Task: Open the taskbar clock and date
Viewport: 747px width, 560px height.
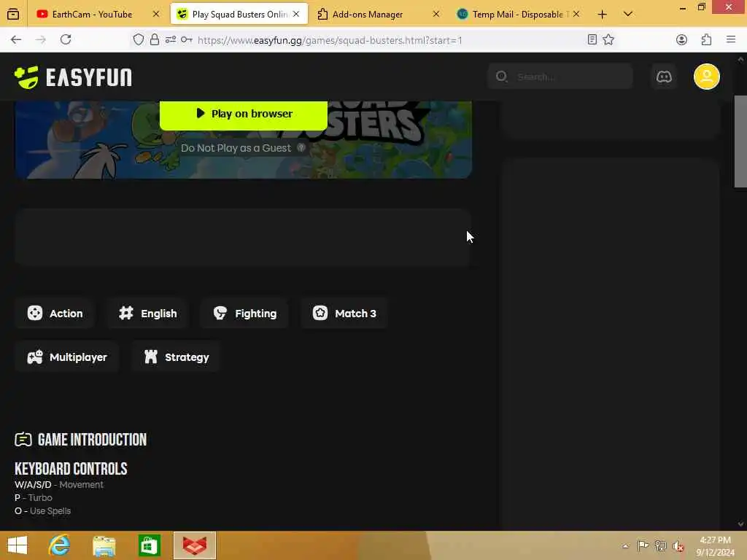Action: (716, 546)
